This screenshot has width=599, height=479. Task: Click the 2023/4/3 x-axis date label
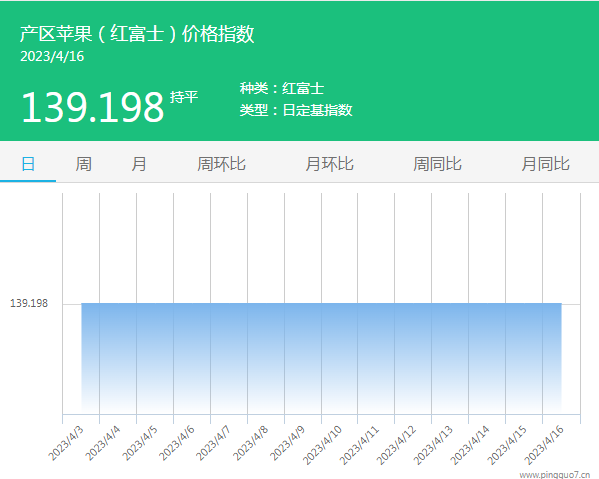click(x=66, y=443)
